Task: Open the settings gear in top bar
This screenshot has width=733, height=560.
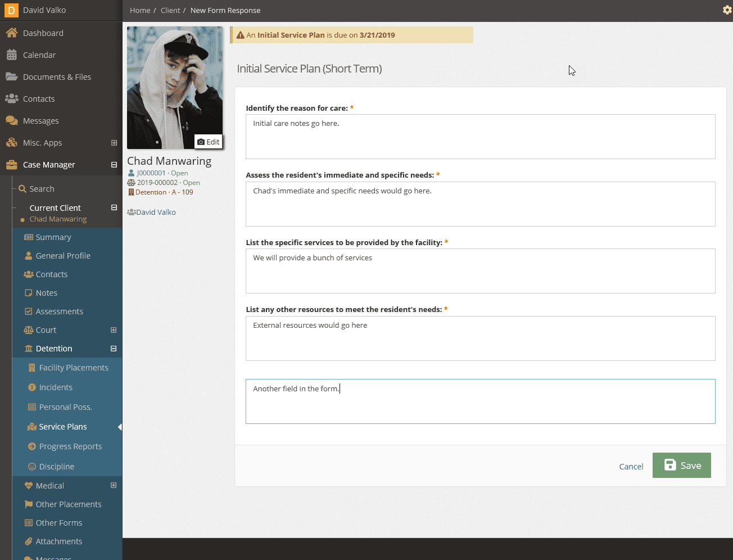Action: [727, 10]
